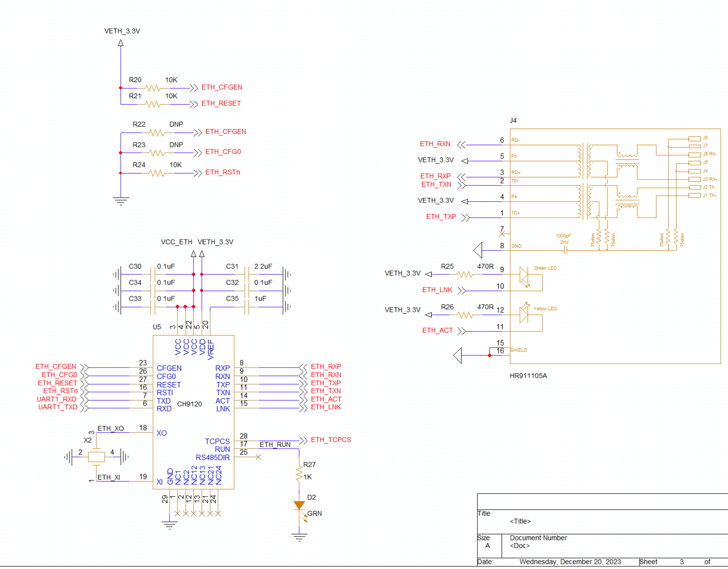Click the no-connect cross on RS485DIR pin 25
Image resolution: width=728 pixels, height=569 pixels.
point(258,457)
